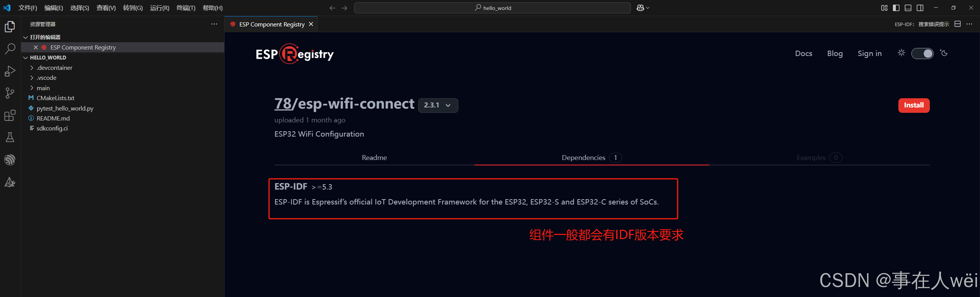Open editor More Actions ellipsis
The image size is (980, 297).
969,24
